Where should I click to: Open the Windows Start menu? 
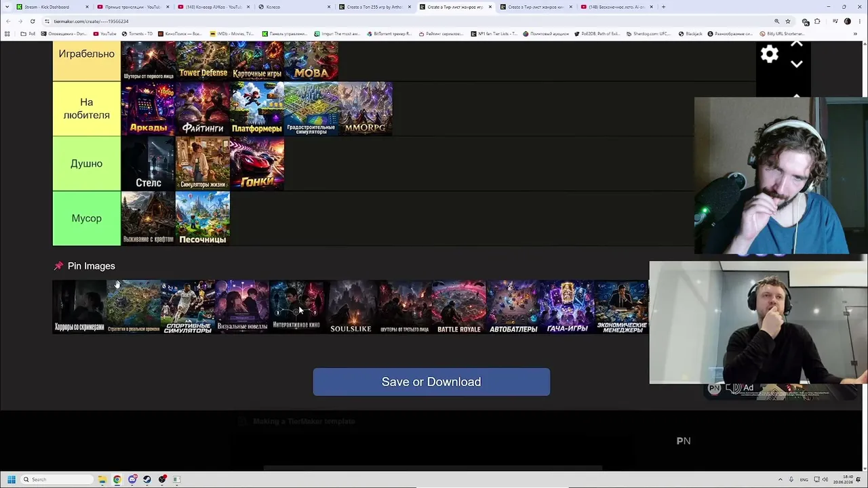pyautogui.click(x=12, y=479)
